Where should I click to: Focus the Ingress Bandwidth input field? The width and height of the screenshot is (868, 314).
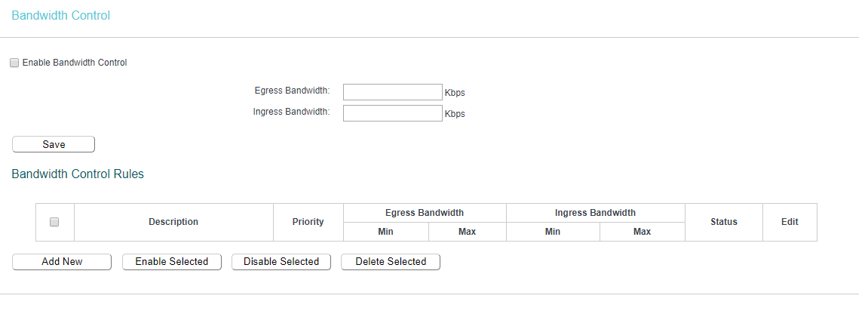tap(392, 113)
